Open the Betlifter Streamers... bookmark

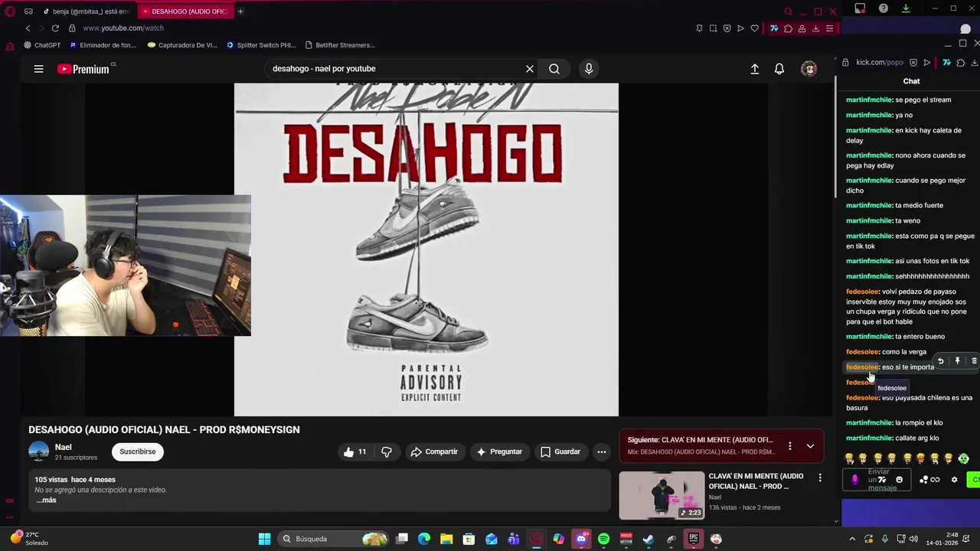tap(340, 45)
